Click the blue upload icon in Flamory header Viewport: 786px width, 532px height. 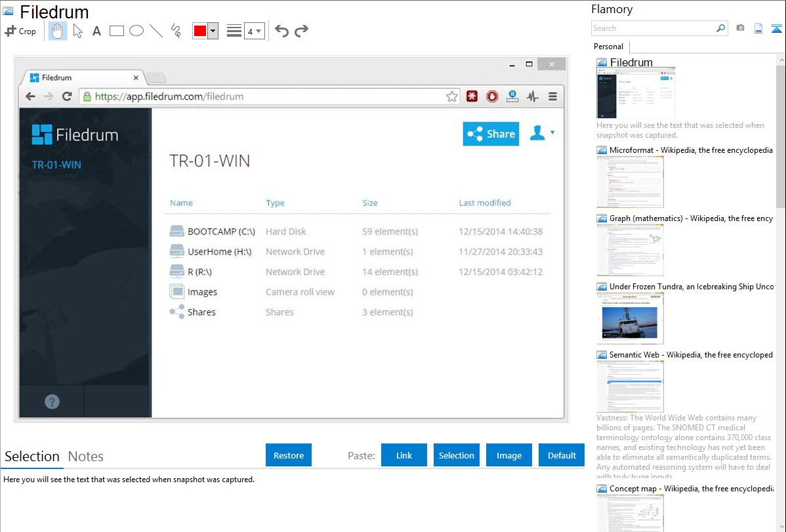[776, 28]
